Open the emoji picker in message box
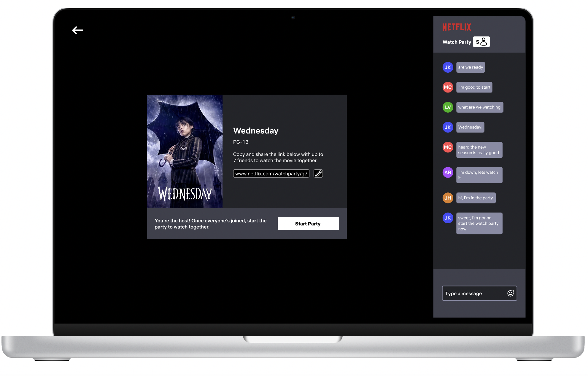The image size is (588, 376). coord(510,293)
